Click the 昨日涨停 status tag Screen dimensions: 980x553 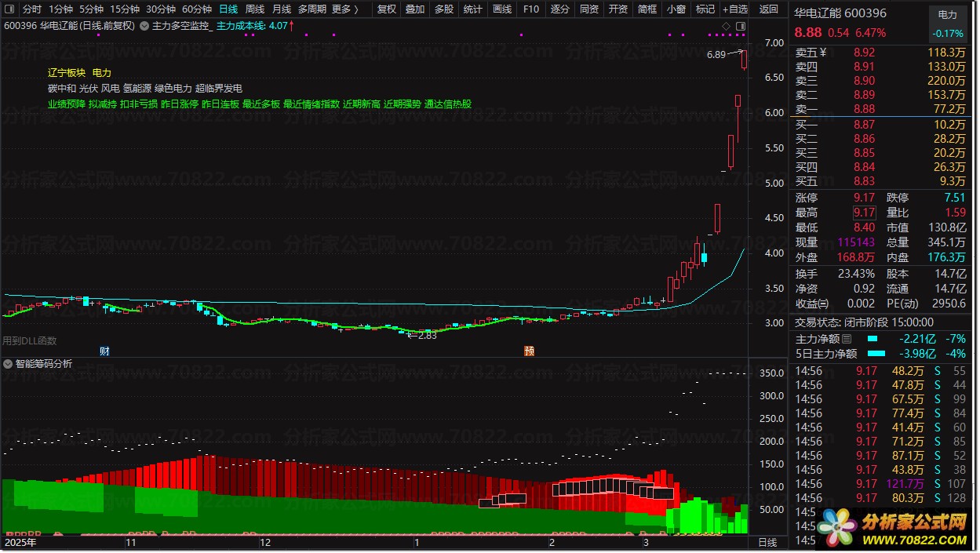coord(180,104)
